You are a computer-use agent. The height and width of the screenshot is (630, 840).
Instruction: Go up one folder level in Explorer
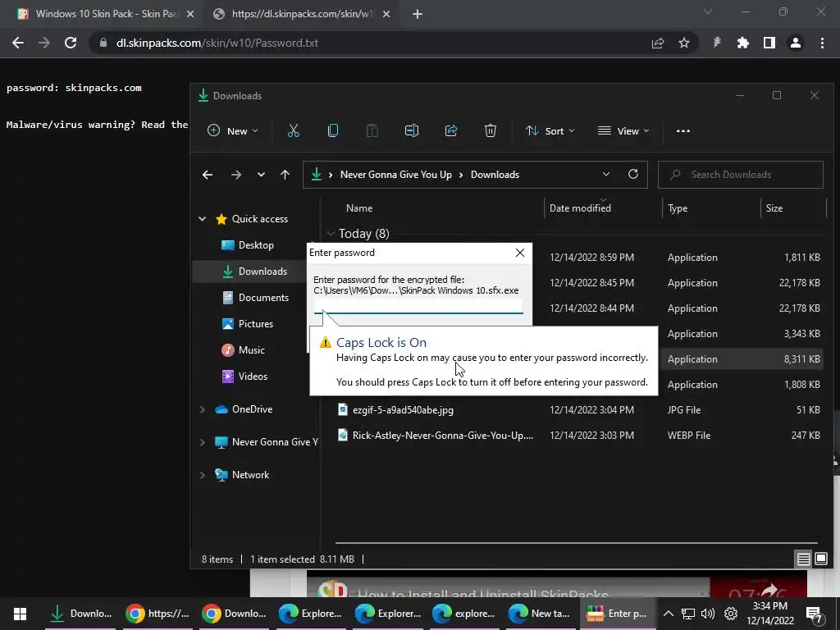(285, 175)
